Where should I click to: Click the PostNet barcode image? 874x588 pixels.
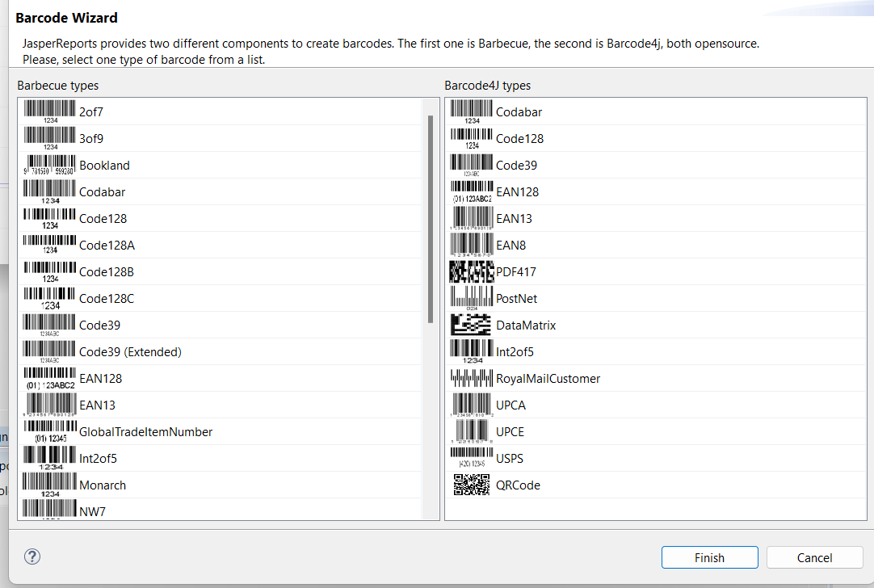pos(472,298)
